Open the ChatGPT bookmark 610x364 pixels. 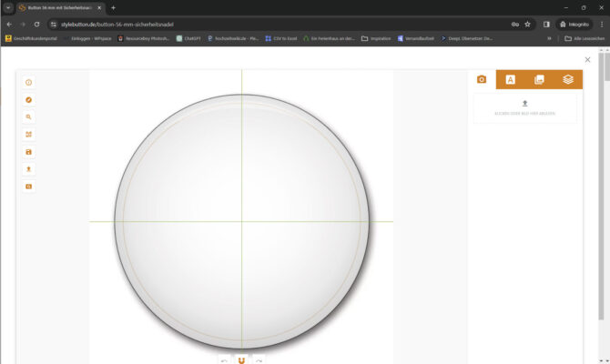point(189,38)
